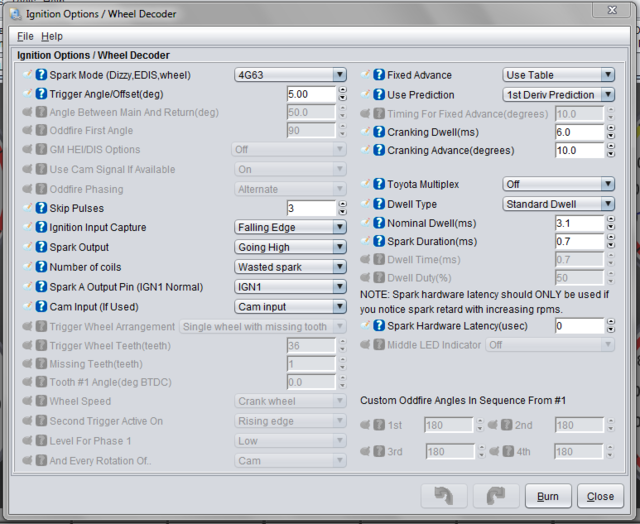The height and width of the screenshot is (524, 640).
Task: Open help for Cranking Dwell(ms)
Action: tap(379, 132)
